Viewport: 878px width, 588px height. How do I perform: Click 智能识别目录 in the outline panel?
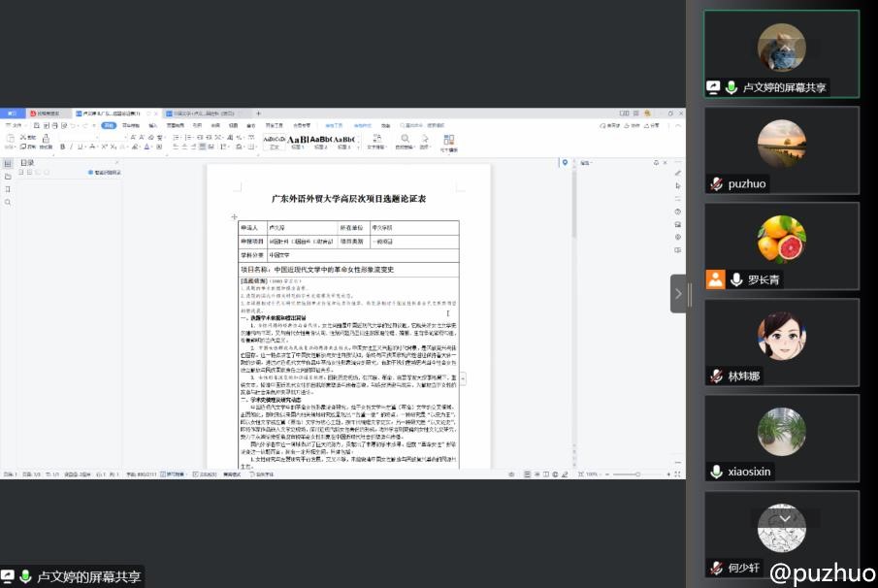pos(105,173)
